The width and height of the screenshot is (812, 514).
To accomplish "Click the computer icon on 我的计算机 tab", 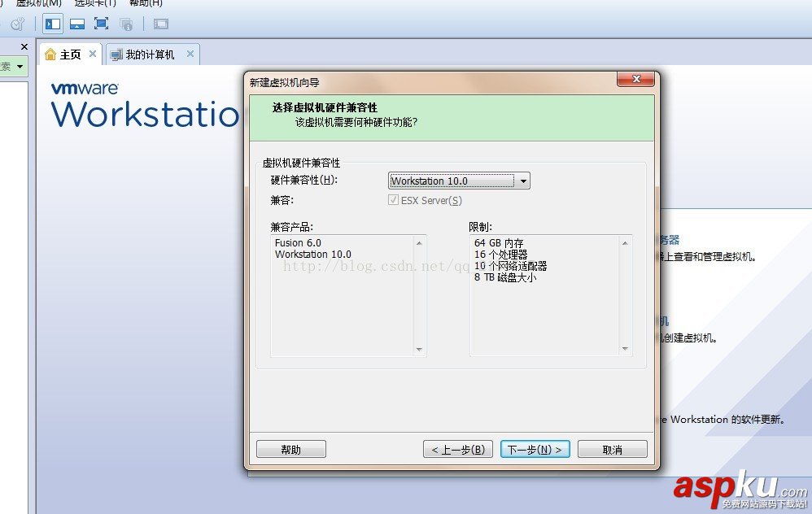I will pos(116,54).
